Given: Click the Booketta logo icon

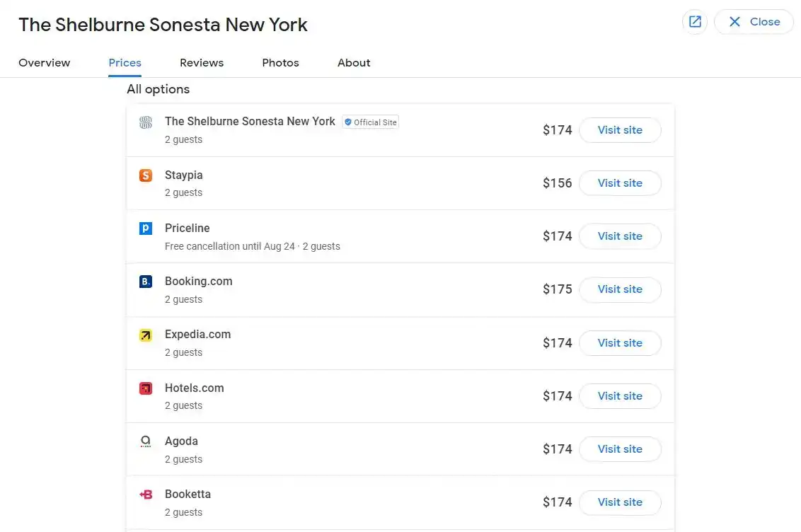Looking at the screenshot, I should tap(146, 495).
